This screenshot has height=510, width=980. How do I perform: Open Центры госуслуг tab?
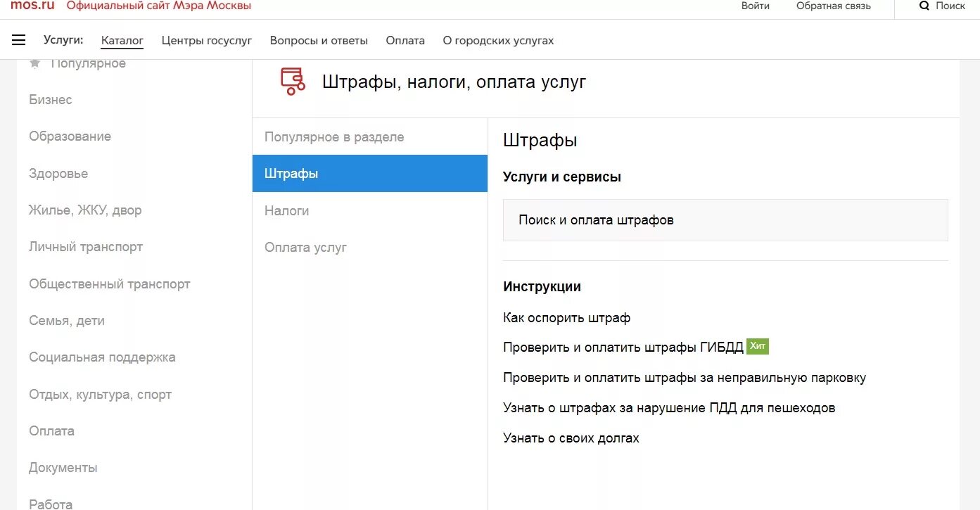click(x=207, y=41)
